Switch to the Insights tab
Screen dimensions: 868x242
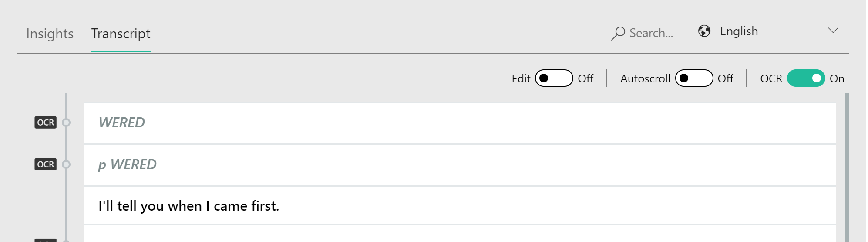(50, 34)
